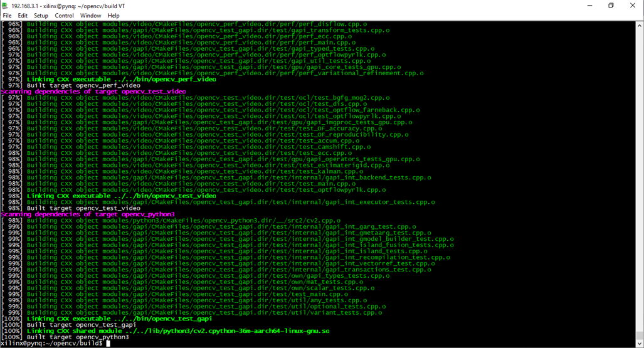Click the perf_ecc.cpp.o build line
The image size is (644, 348).
[x=177, y=36]
